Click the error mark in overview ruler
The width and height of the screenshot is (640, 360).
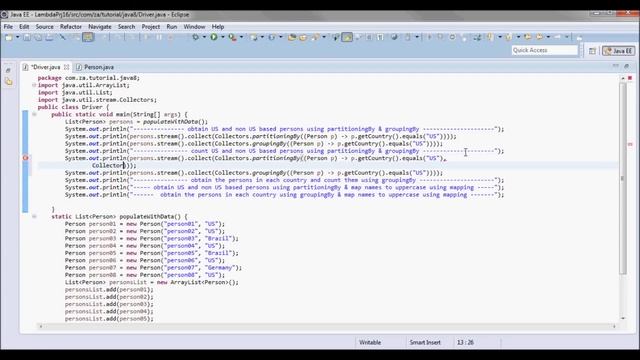pos(630,144)
